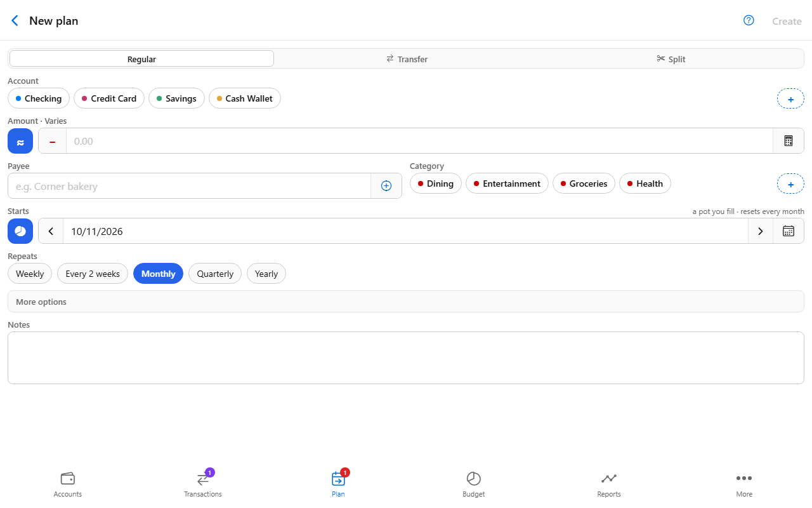Set repeat to Yearly
This screenshot has width=812, height=508.
click(266, 274)
